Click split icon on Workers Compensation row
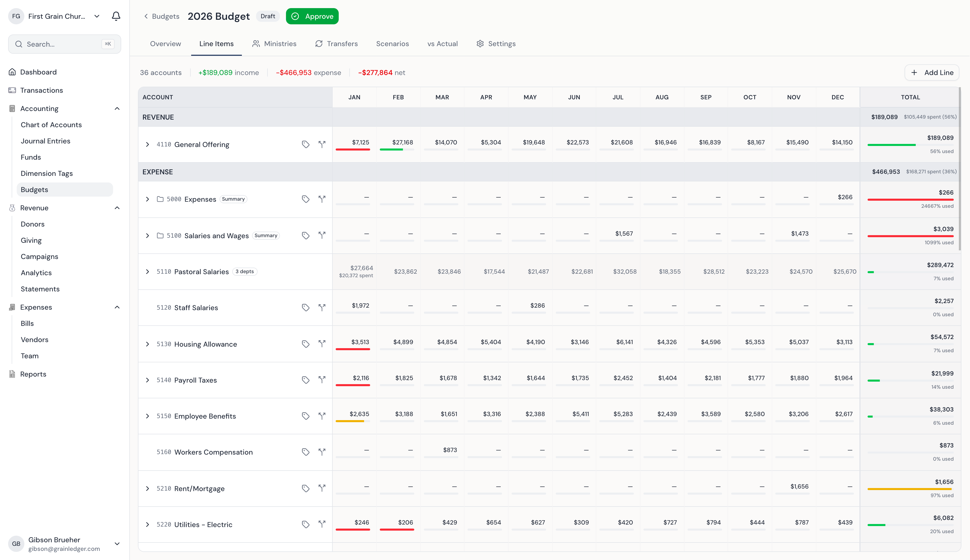The image size is (970, 560). [322, 452]
